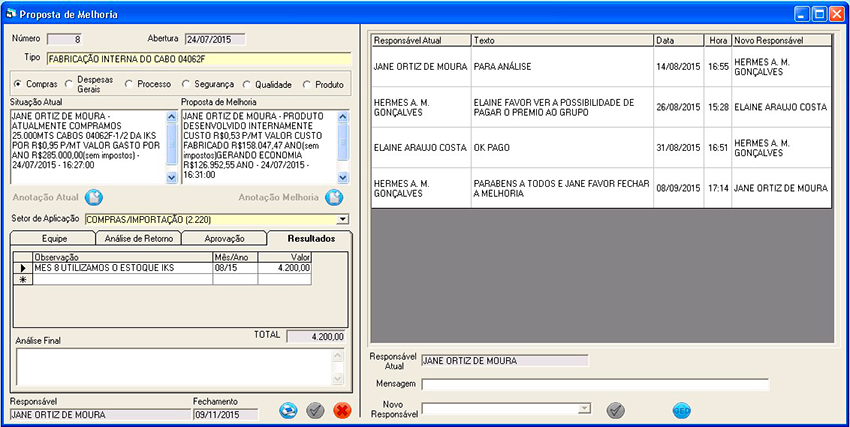Click the Análise Final scrollbar down arrow
This screenshot has width=850, height=427.
click(x=338, y=379)
